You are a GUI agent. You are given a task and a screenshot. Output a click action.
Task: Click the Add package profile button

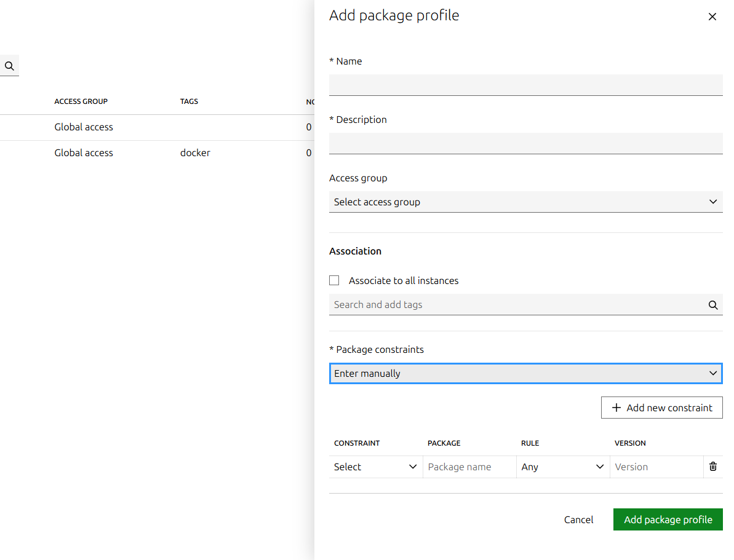tap(668, 519)
